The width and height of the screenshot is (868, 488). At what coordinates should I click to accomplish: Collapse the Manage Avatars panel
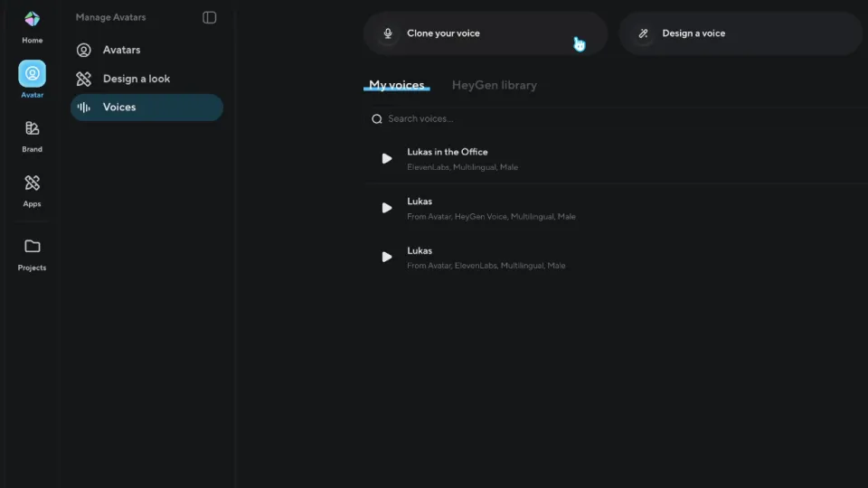coord(209,18)
